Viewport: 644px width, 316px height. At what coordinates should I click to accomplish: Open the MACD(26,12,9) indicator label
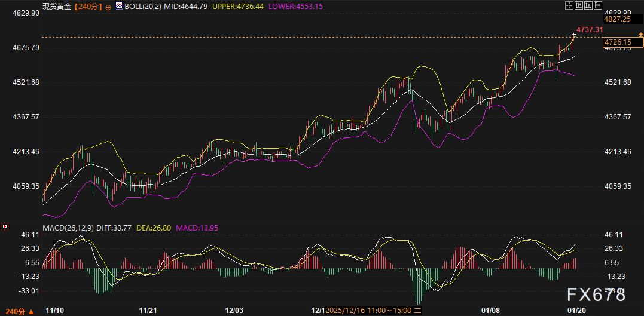pos(68,227)
